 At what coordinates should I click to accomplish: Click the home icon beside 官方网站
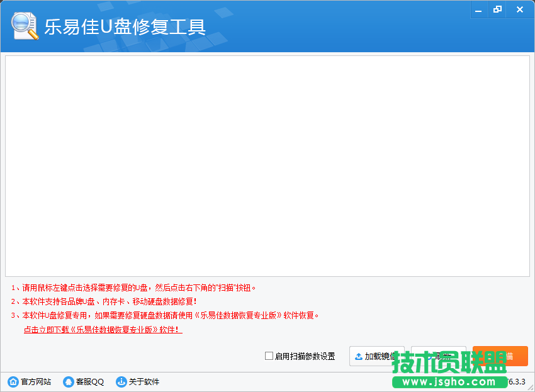[13, 381]
